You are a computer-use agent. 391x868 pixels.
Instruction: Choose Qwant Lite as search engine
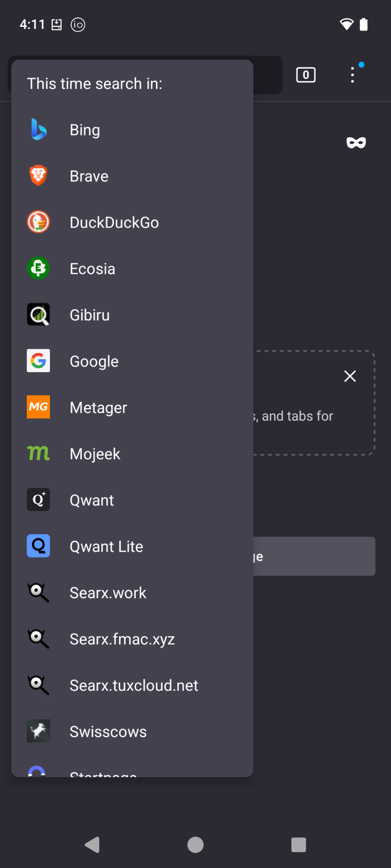[x=106, y=546]
